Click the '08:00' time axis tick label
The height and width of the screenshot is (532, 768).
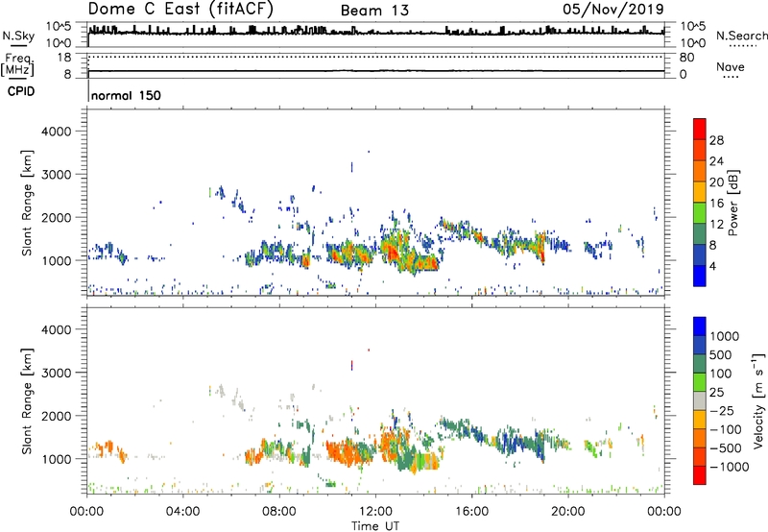click(x=279, y=512)
